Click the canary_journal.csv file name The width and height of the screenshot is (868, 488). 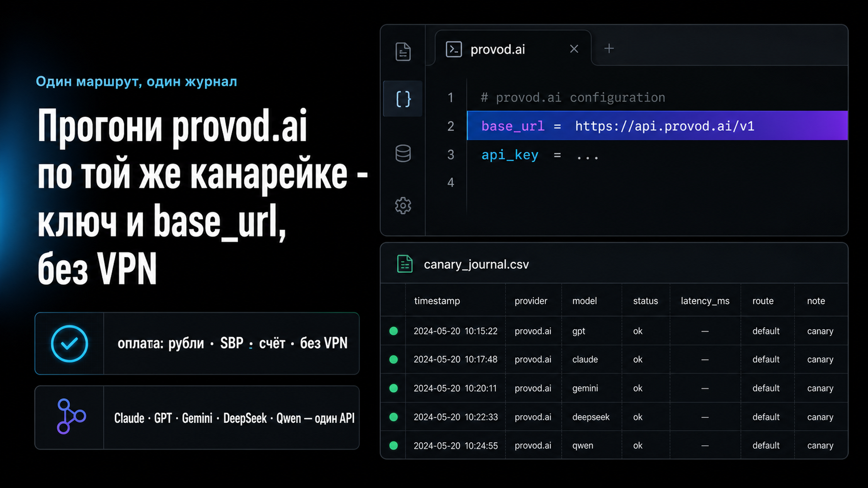pos(476,264)
